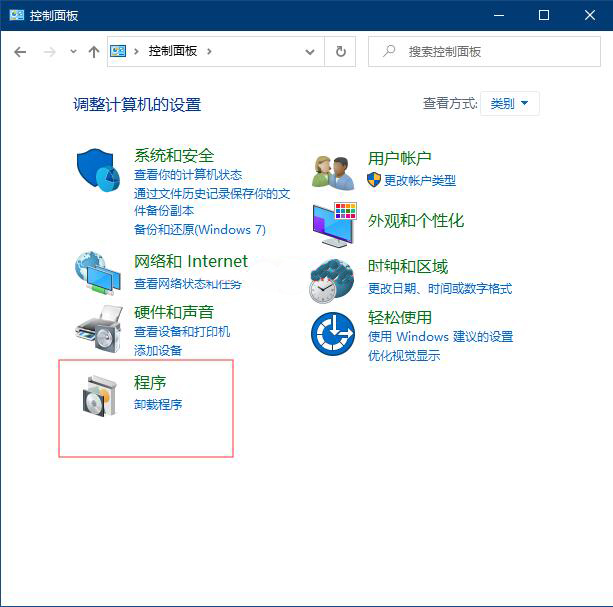
Task: Click the Hardware and Sound printer icon
Action: coord(99,329)
